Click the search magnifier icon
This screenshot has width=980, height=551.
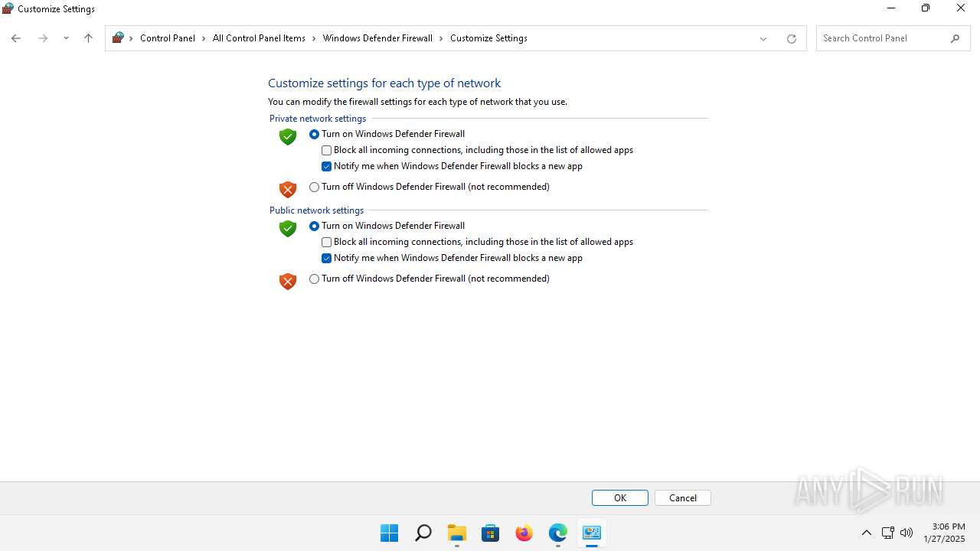(x=955, y=38)
